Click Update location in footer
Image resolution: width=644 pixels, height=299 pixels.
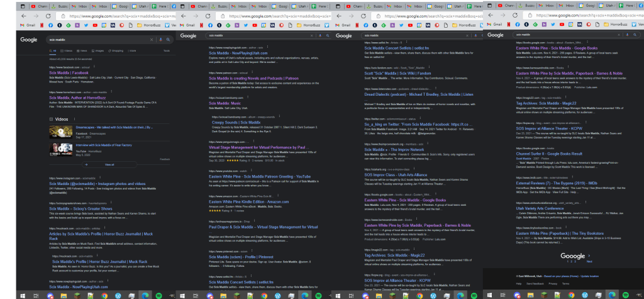589,276
